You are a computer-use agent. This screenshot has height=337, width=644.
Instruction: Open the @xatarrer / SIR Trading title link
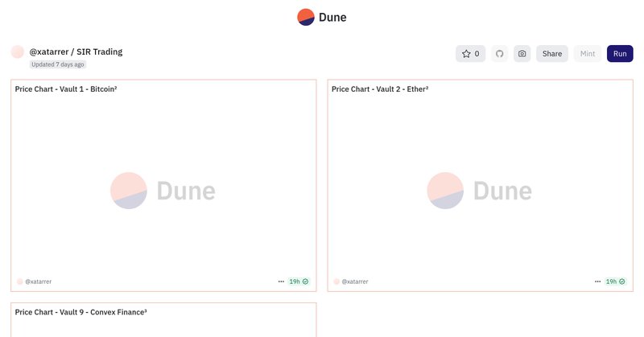click(76, 51)
